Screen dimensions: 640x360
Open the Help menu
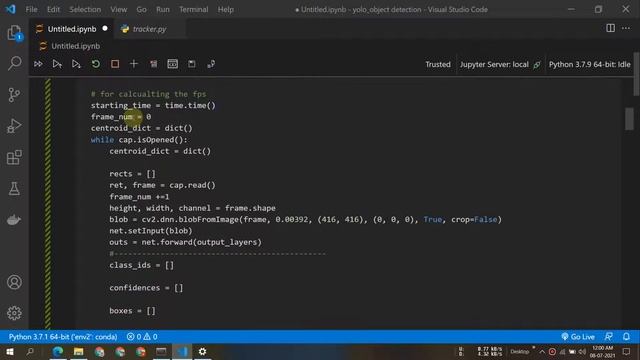click(225, 9)
